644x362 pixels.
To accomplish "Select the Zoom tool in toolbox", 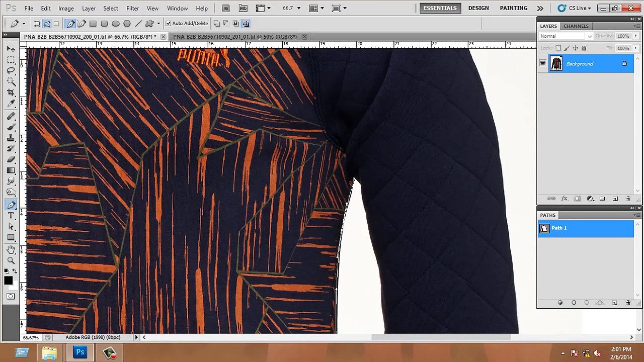I will pyautogui.click(x=11, y=260).
